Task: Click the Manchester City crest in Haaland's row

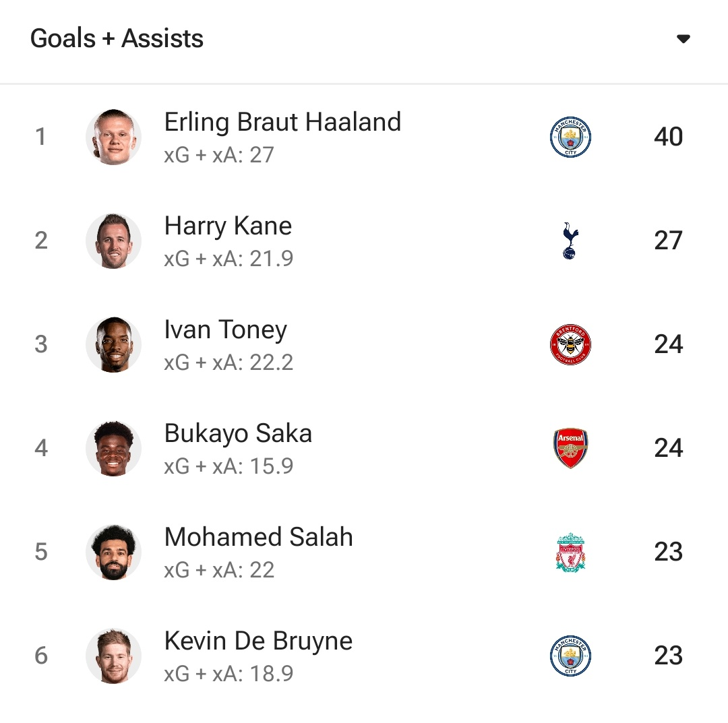Action: pos(570,137)
